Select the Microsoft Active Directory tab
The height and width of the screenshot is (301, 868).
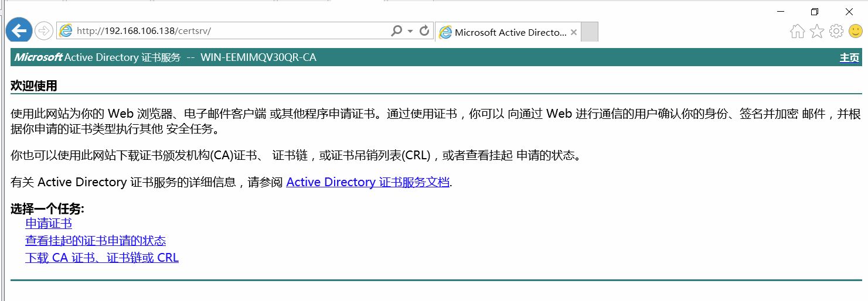click(x=509, y=32)
